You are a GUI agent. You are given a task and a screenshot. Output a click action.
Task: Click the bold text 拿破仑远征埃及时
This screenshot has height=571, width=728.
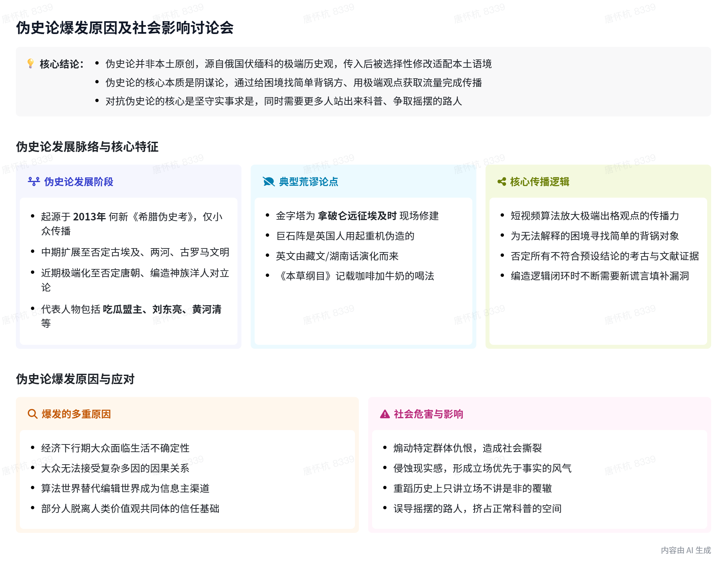357,216
